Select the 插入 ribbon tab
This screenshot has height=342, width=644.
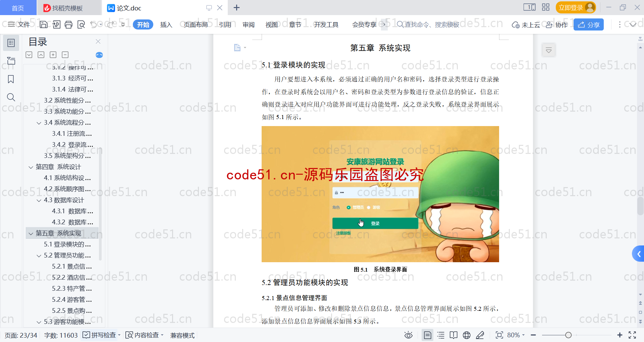click(x=166, y=24)
